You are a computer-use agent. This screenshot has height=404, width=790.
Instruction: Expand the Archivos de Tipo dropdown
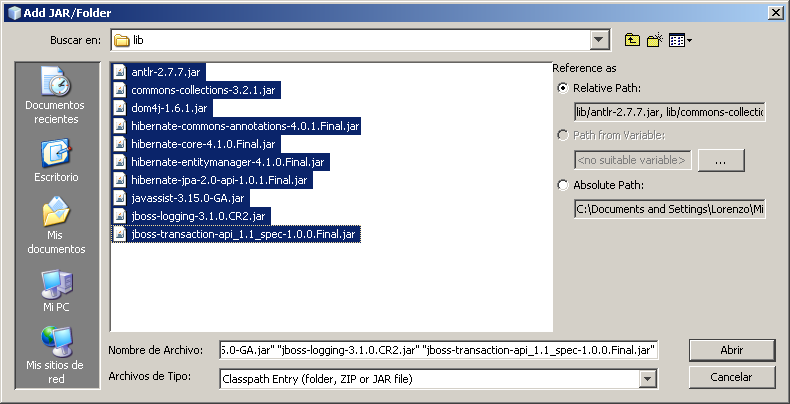(647, 379)
